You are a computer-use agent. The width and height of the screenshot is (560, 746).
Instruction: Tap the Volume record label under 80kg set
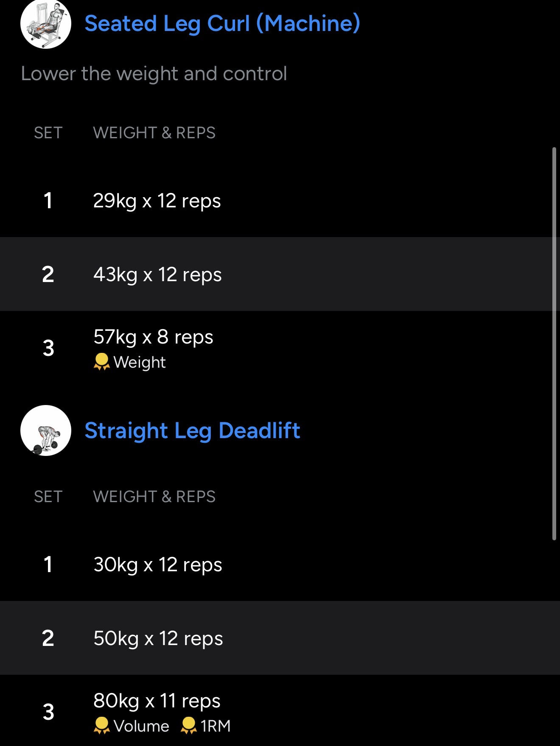tap(141, 726)
